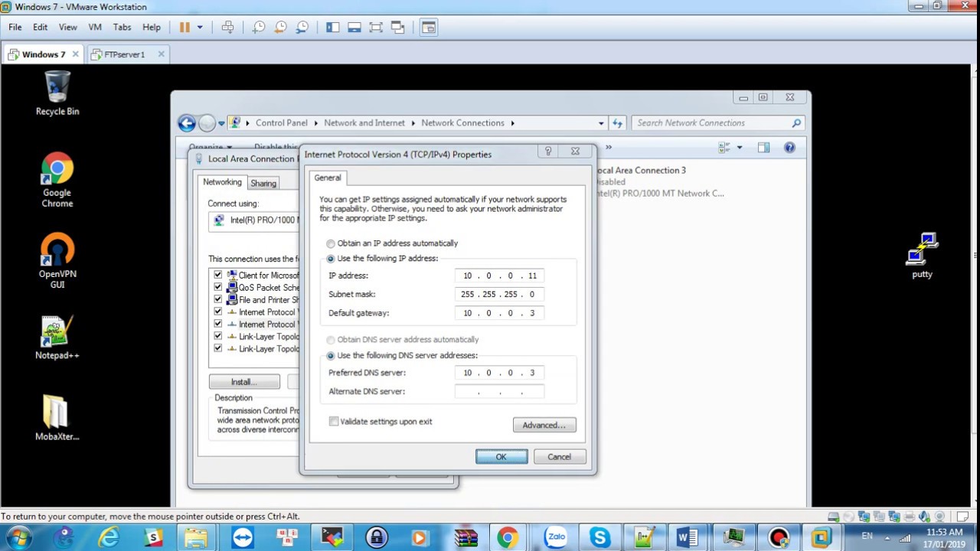The height and width of the screenshot is (551, 980).
Task: Click the Default gateway field
Action: click(x=499, y=313)
